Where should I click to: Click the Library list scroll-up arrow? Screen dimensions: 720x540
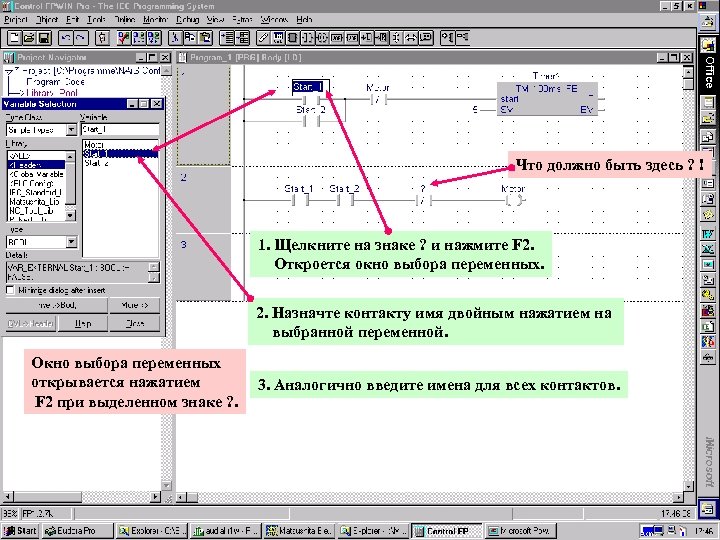point(70,157)
